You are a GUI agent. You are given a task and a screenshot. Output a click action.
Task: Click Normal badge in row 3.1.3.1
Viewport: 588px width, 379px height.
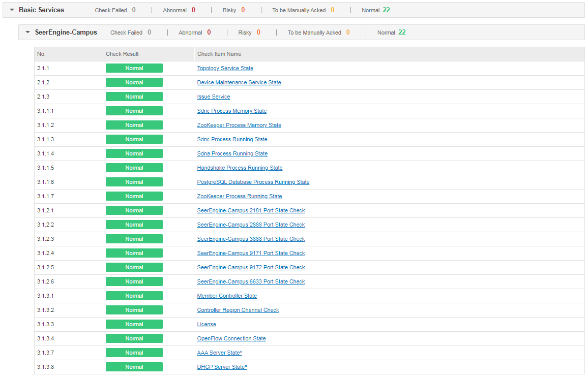[134, 296]
